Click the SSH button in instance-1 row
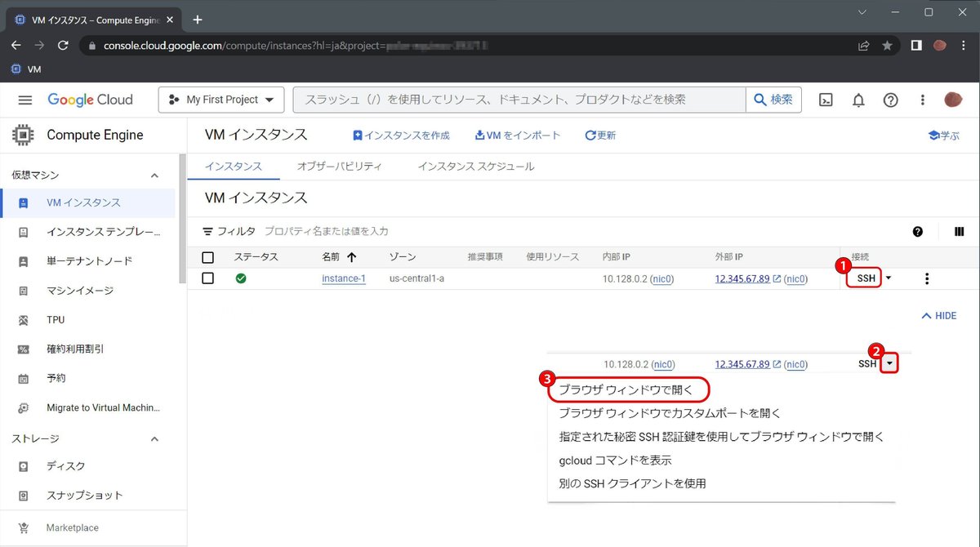The height and width of the screenshot is (547, 980). tap(866, 278)
